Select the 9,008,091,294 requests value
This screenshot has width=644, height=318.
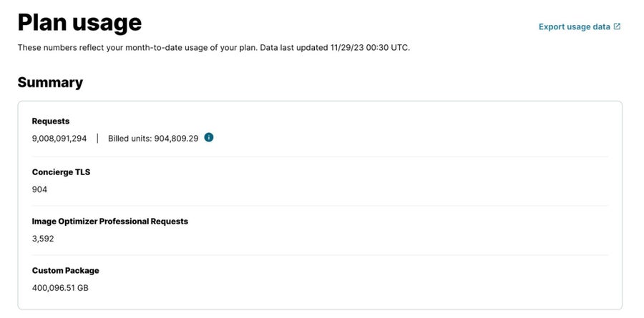[59, 139]
